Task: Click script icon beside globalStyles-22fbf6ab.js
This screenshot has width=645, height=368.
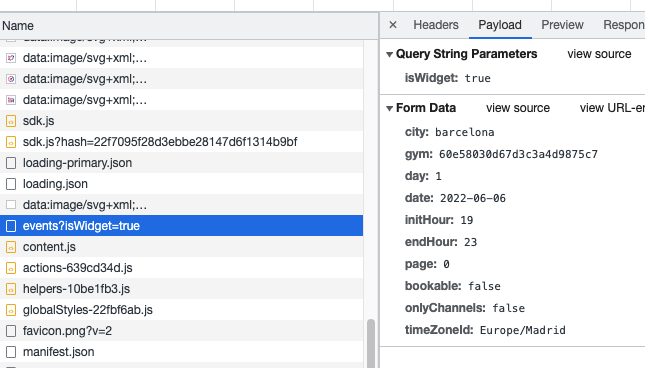Action: [x=11, y=310]
